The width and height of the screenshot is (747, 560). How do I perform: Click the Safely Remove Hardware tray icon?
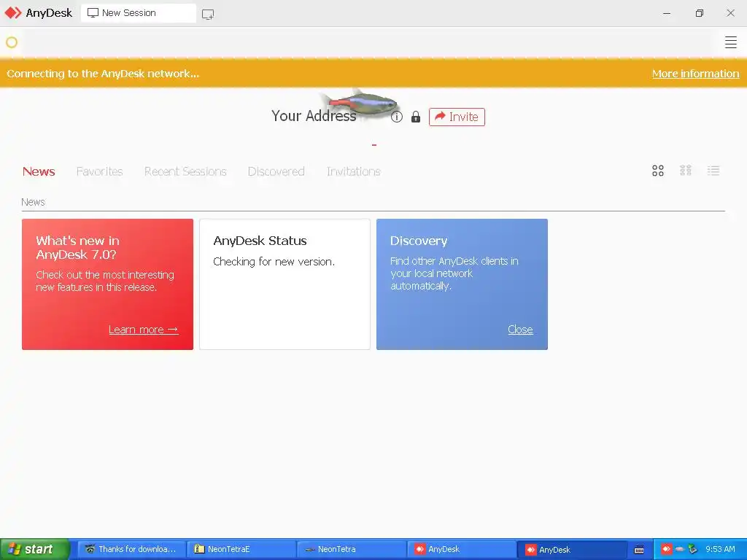tap(692, 549)
